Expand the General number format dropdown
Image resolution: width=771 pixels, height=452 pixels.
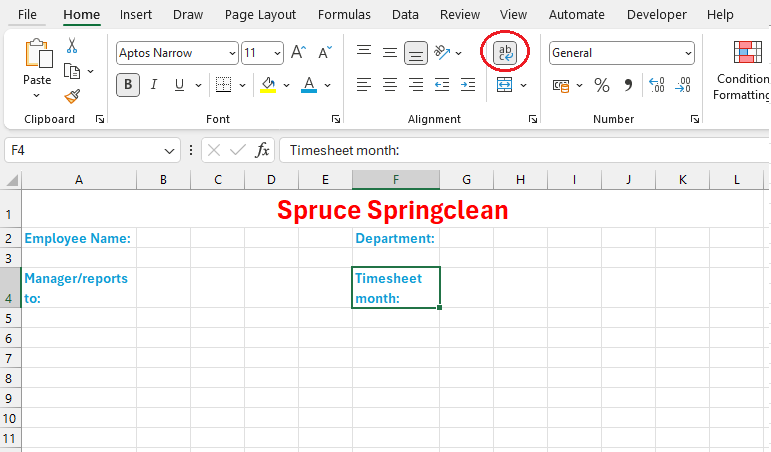tap(688, 53)
